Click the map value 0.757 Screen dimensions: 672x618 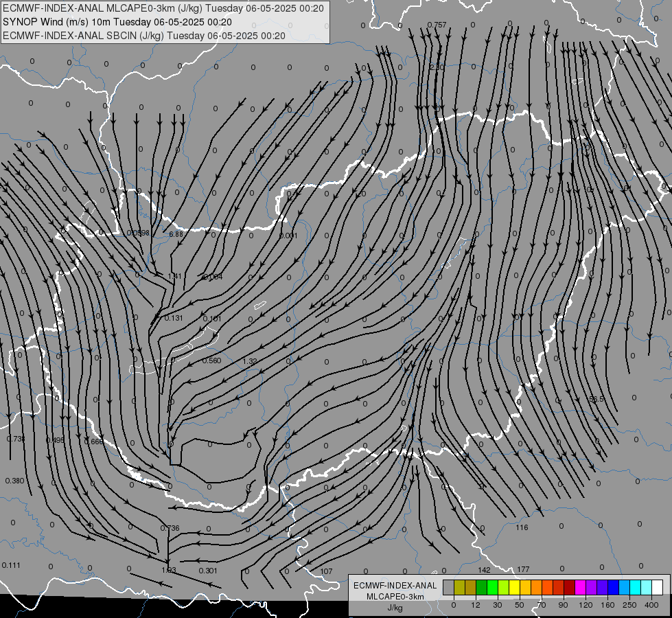coord(437,25)
